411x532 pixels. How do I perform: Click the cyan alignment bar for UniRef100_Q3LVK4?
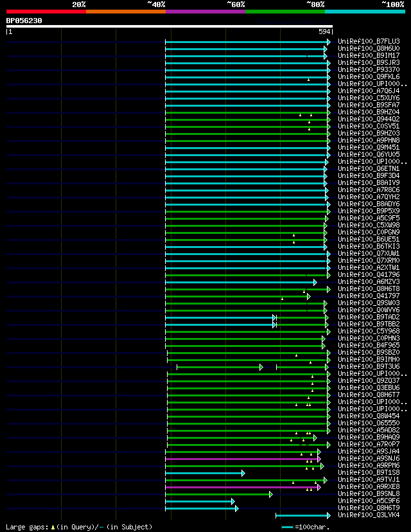303,516
